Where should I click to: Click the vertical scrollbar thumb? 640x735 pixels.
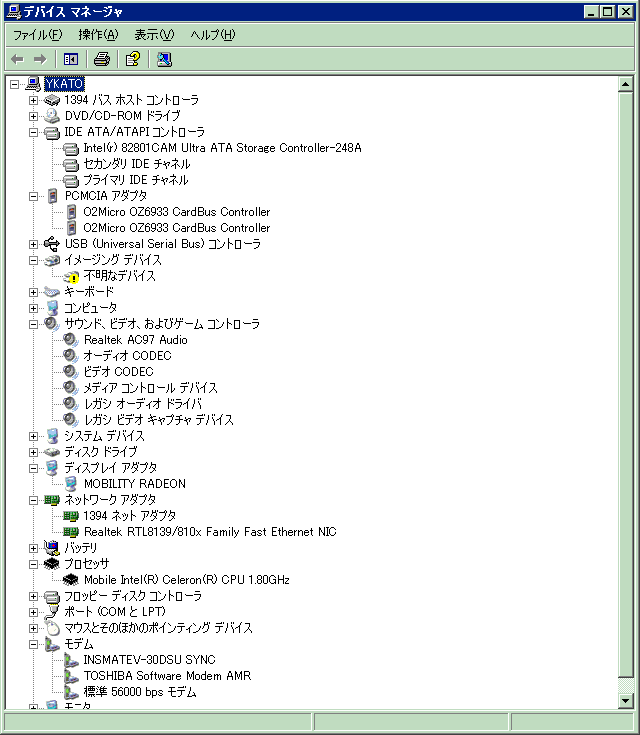625,385
